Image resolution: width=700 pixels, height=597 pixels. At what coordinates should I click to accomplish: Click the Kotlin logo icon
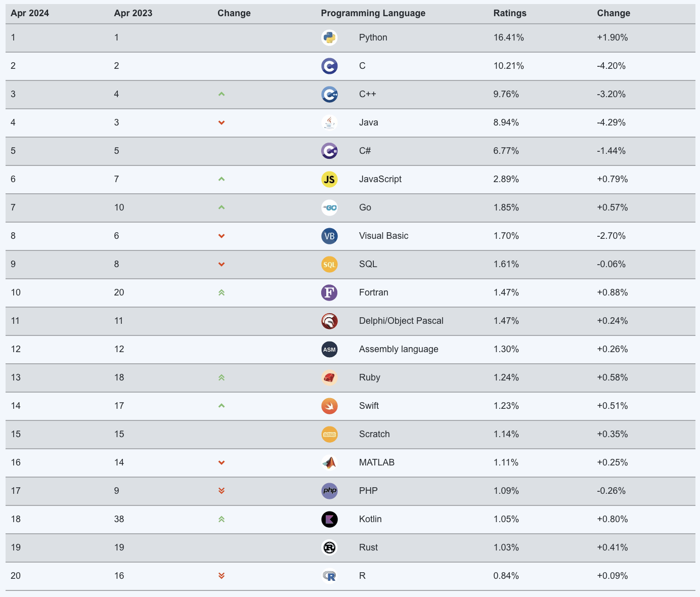(329, 519)
